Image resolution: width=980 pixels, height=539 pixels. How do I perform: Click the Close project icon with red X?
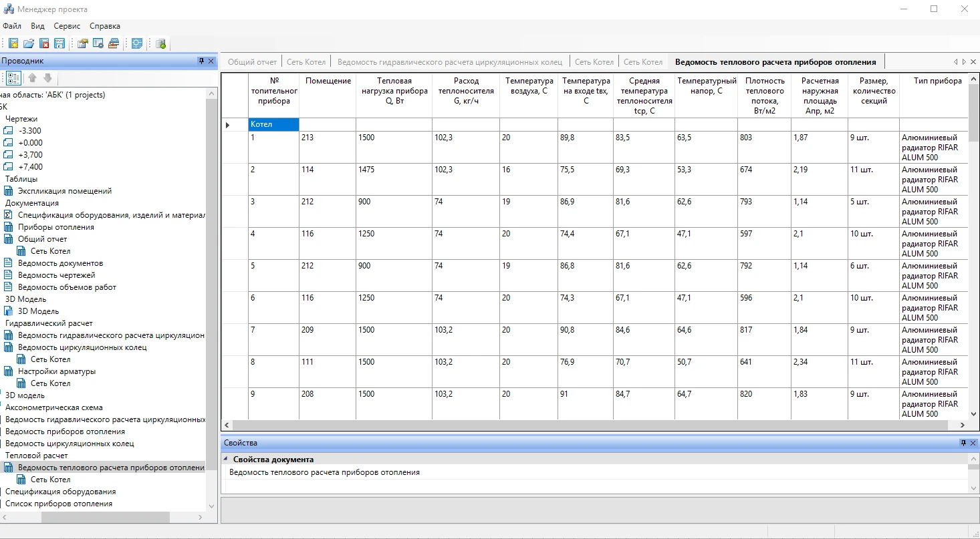click(x=44, y=44)
